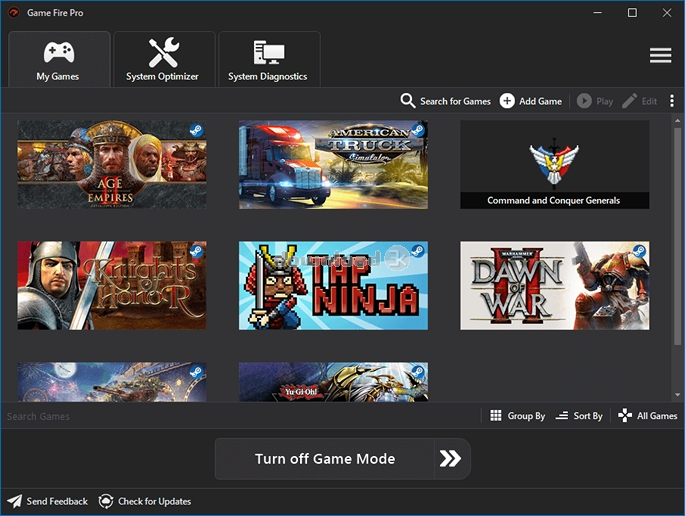
Task: Click the Edit pencil icon
Action: pos(630,101)
